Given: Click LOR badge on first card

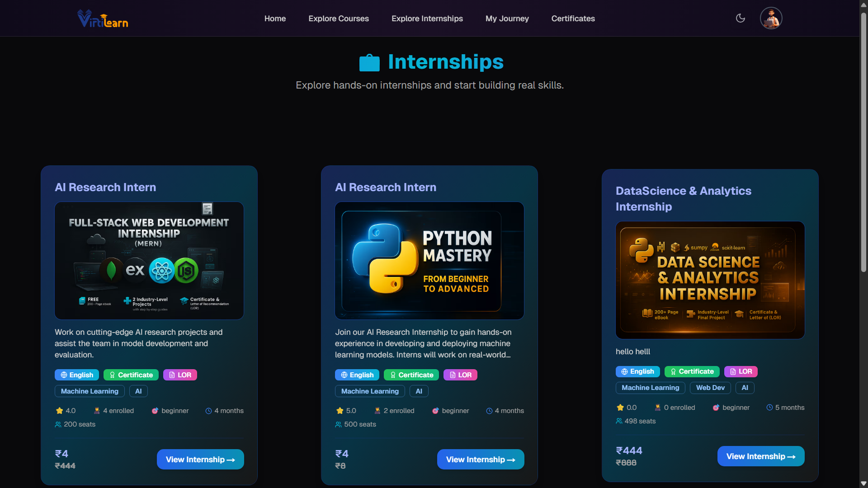Looking at the screenshot, I should click(180, 375).
